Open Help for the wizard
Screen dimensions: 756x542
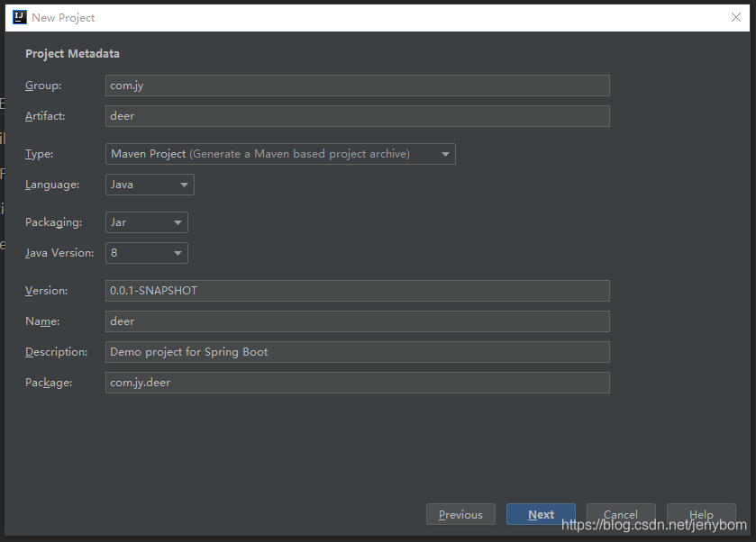pos(701,514)
